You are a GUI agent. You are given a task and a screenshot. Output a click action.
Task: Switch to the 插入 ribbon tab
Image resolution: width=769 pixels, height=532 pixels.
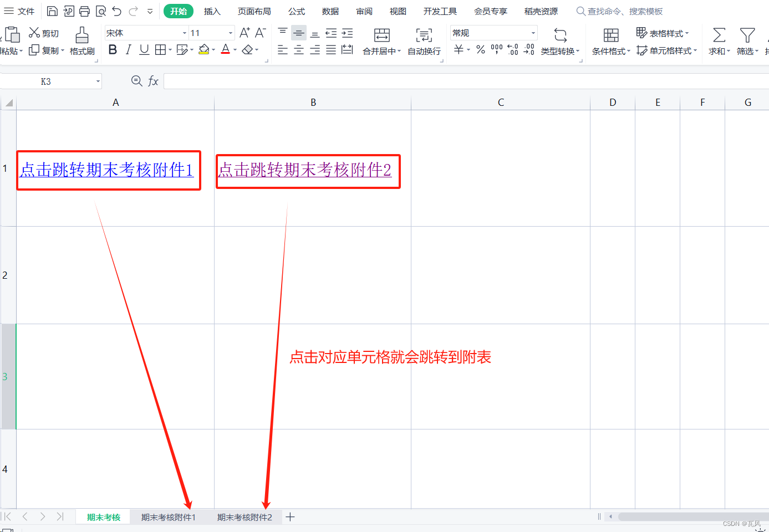[212, 11]
